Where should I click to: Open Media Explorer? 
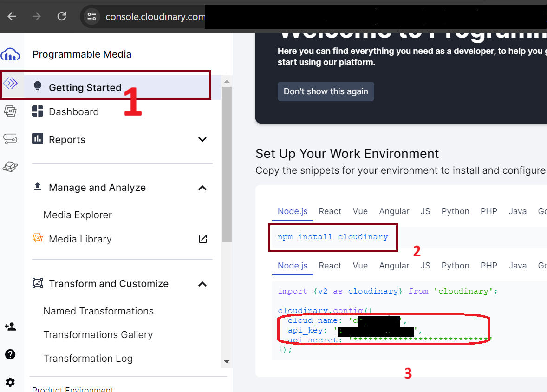(78, 215)
